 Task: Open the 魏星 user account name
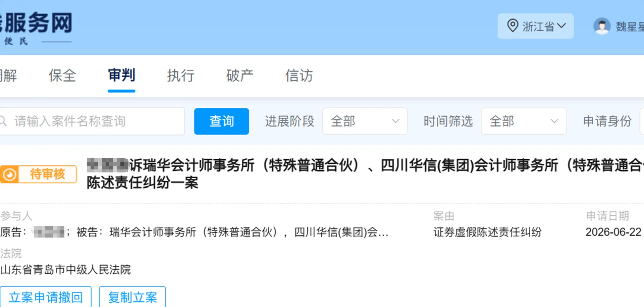[x=630, y=27]
